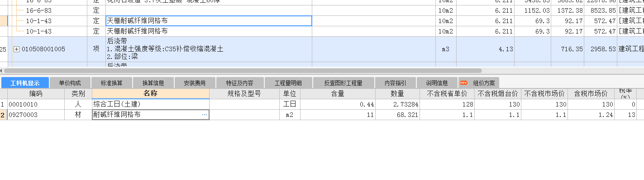Select the 名称 column header
Screen dimensions: 644x180
(x=150, y=94)
